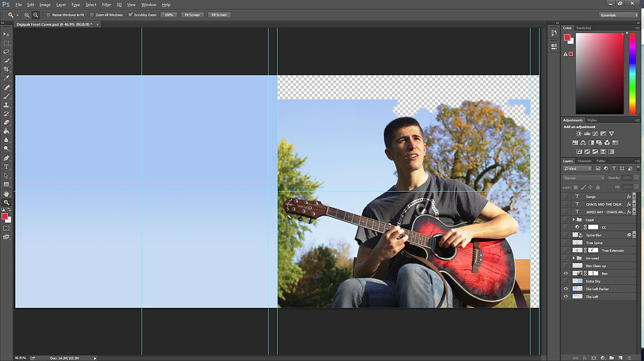Toggle Quick Mask mode icon
644x361 pixels.
coord(6,228)
